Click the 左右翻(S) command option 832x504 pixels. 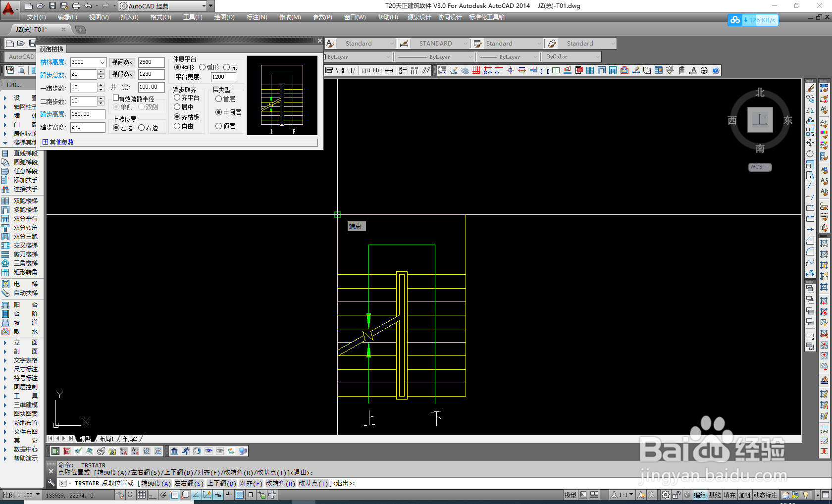(x=189, y=483)
